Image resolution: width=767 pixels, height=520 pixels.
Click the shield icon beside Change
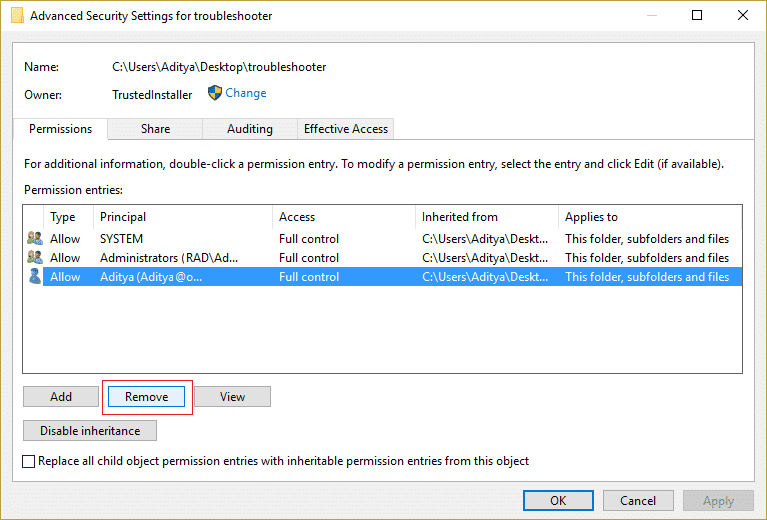[x=215, y=93]
